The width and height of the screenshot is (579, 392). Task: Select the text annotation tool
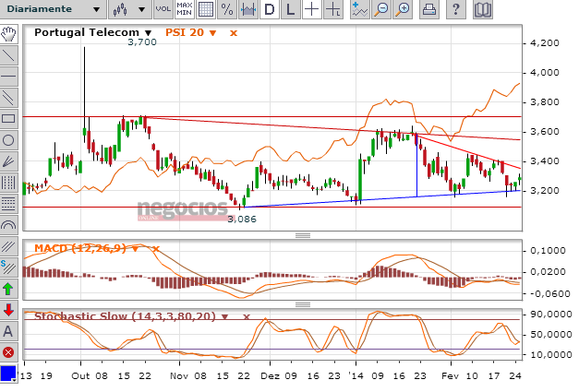coord(8,331)
